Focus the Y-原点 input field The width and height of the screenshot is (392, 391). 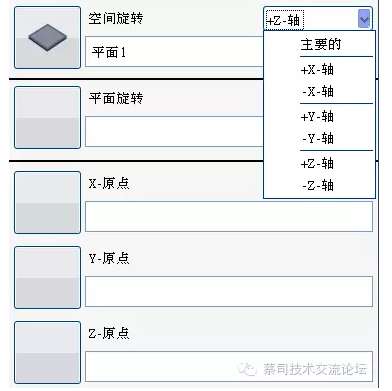(229, 291)
